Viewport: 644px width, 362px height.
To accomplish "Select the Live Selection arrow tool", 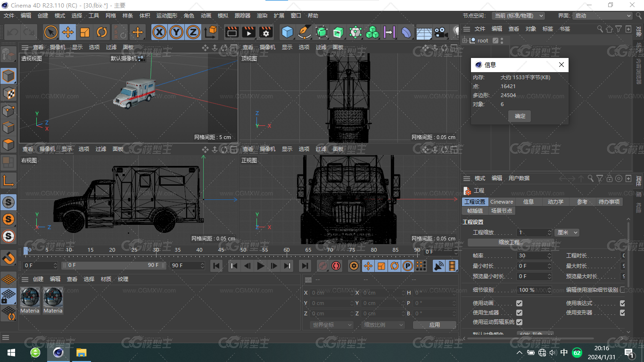I will pos(51,32).
